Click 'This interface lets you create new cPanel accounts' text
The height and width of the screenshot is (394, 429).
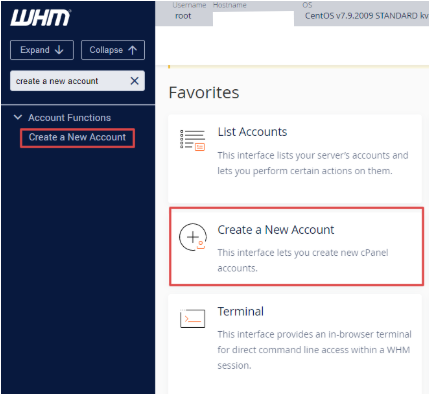(303, 260)
